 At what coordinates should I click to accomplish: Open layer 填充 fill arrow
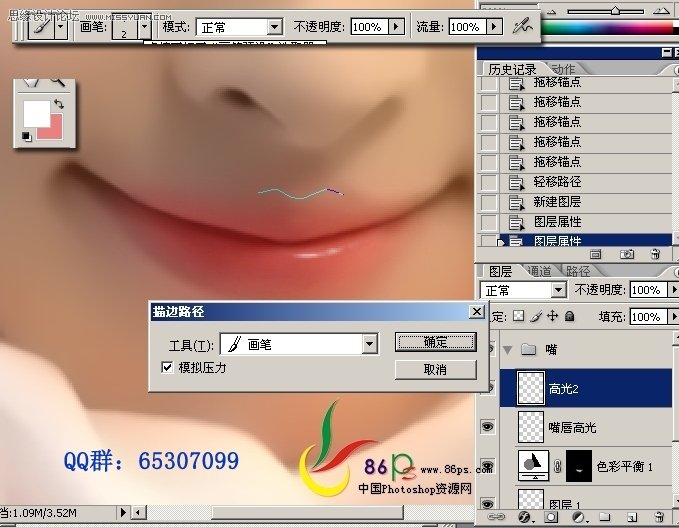(x=673, y=317)
